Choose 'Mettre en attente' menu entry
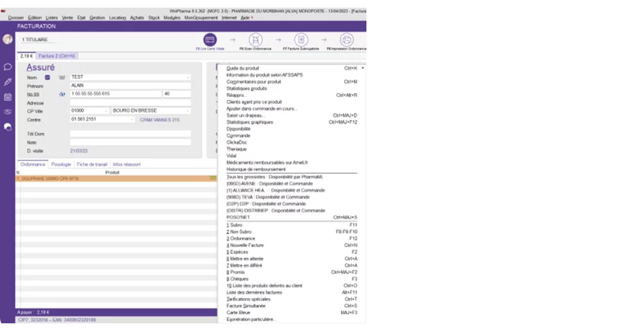 point(246,259)
